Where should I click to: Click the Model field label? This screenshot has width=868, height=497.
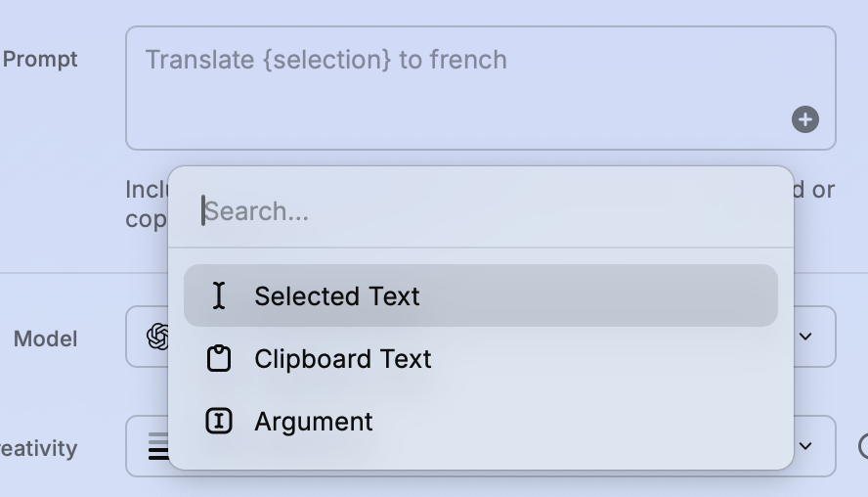tap(45, 339)
